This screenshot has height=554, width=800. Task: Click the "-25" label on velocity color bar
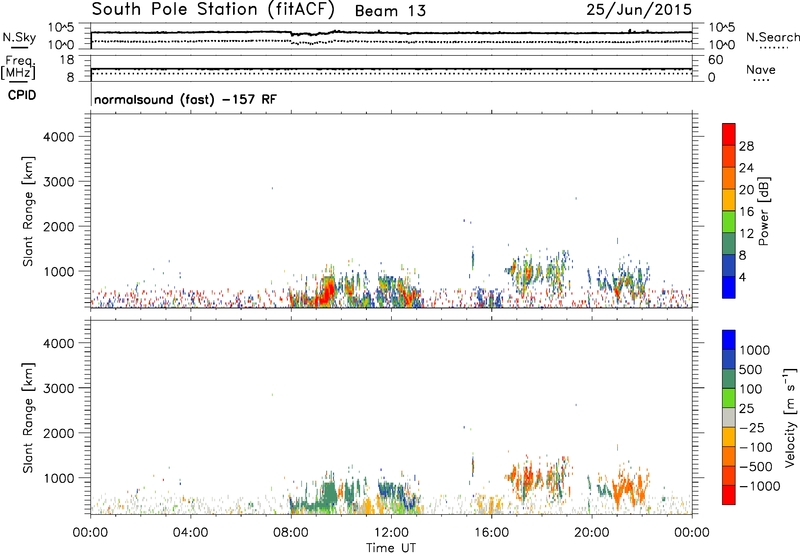[x=752, y=428]
